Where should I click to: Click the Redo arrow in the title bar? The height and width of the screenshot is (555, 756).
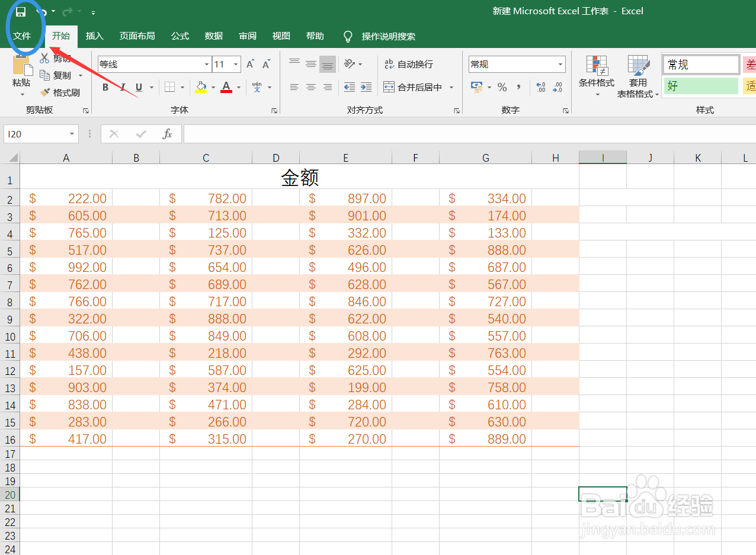pyautogui.click(x=68, y=11)
